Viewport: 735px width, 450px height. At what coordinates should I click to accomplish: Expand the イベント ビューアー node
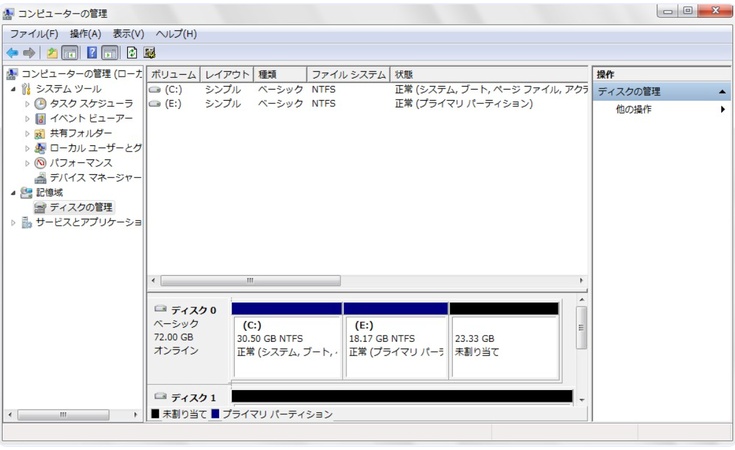click(x=27, y=119)
